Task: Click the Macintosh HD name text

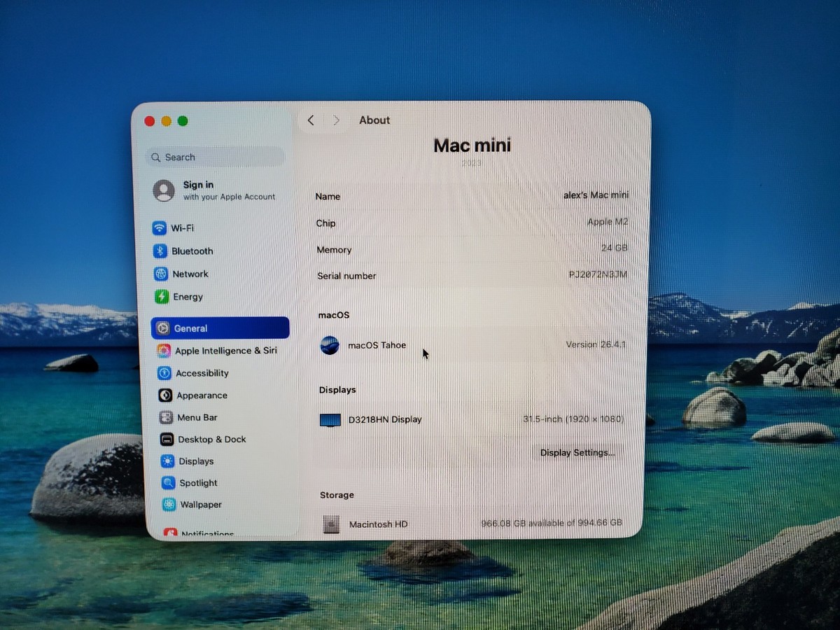Action: click(x=379, y=524)
